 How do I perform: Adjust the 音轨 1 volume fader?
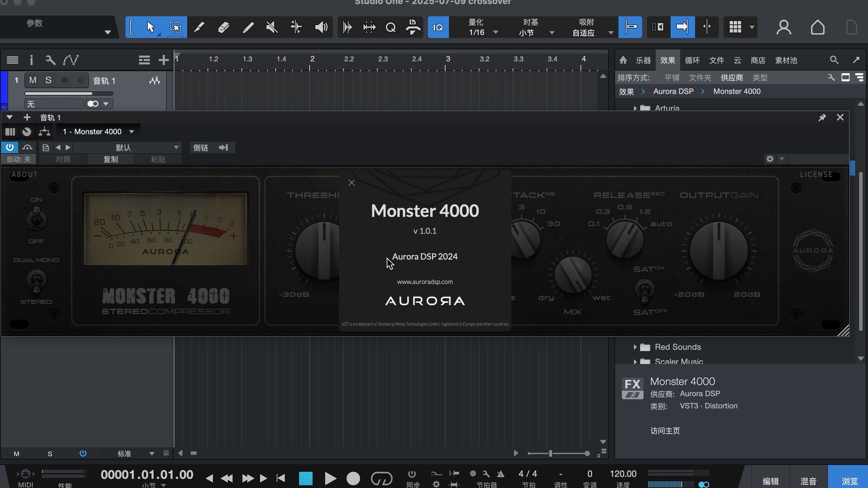[x=68, y=94]
